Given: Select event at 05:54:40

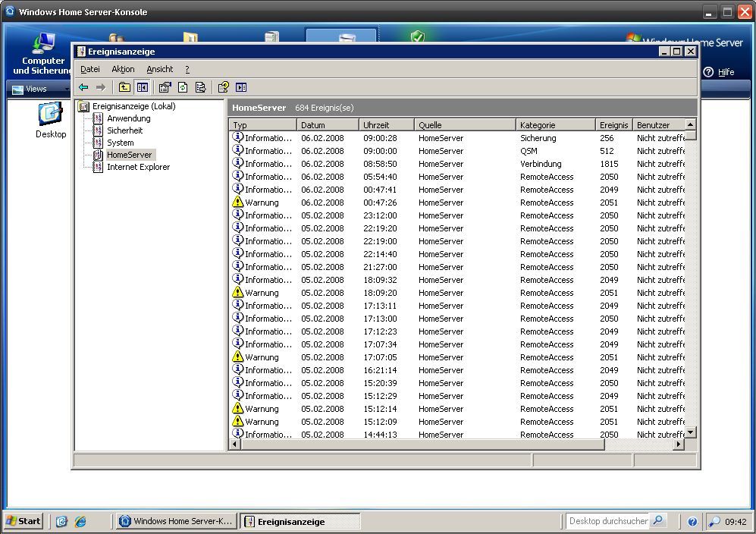Looking at the screenshot, I should pos(457,177).
